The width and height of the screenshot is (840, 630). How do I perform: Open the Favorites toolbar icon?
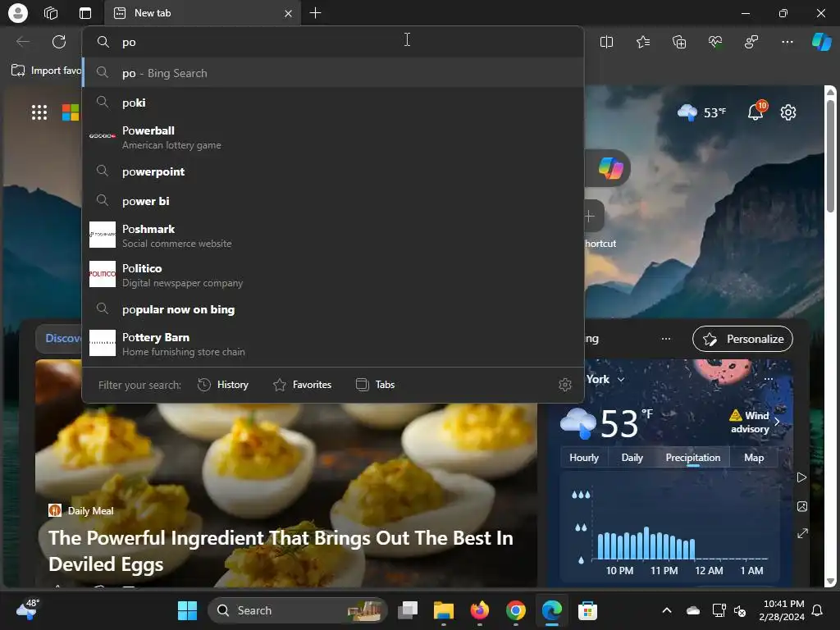tap(643, 42)
